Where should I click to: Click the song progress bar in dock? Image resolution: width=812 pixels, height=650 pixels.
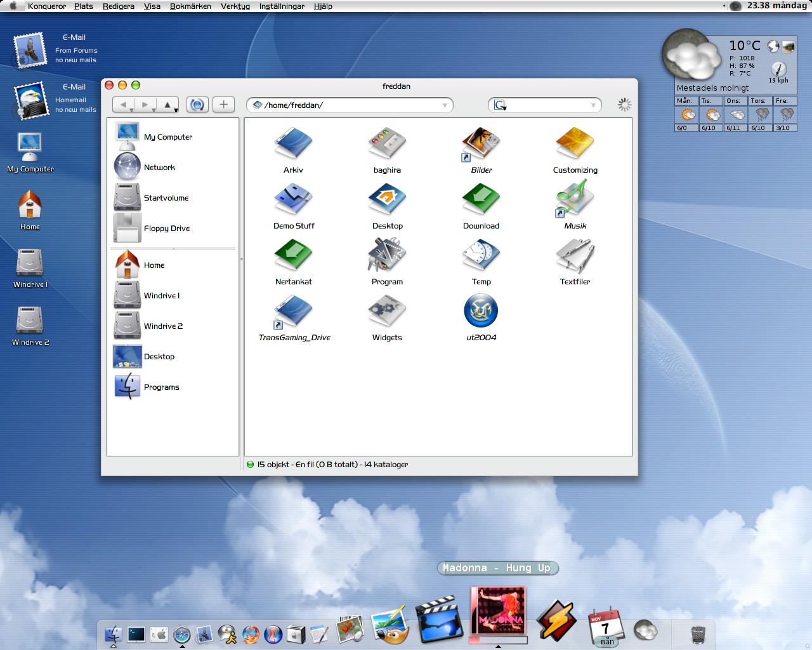click(498, 640)
